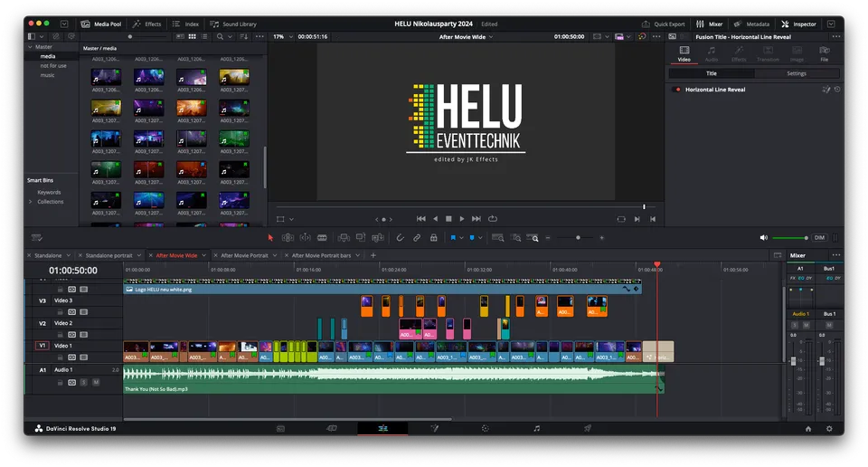The image size is (868, 467).
Task: Click the Quick Export button
Action: tap(663, 24)
